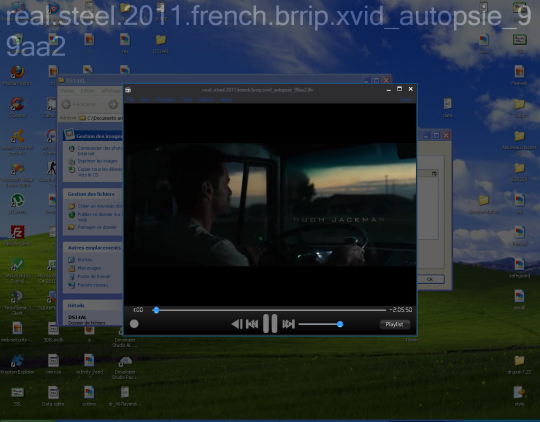Open the Playback menu

(x=165, y=100)
